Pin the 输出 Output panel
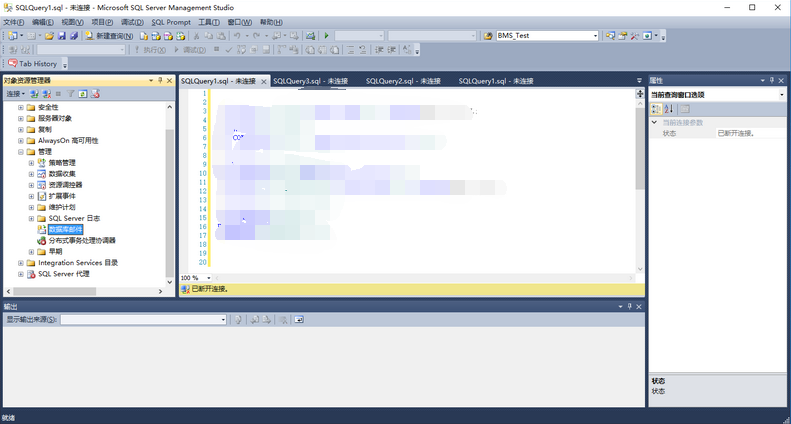791x424 pixels. [x=630, y=307]
